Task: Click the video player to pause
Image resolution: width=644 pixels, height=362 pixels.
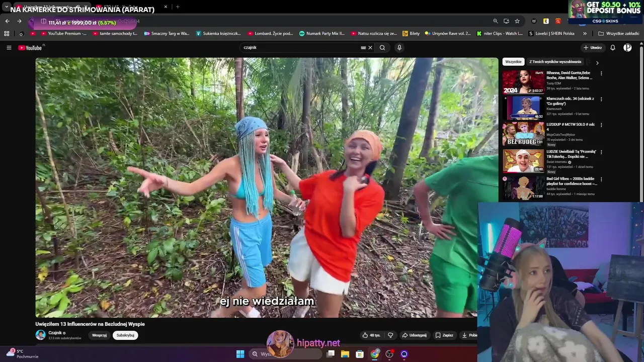Action: click(x=267, y=188)
